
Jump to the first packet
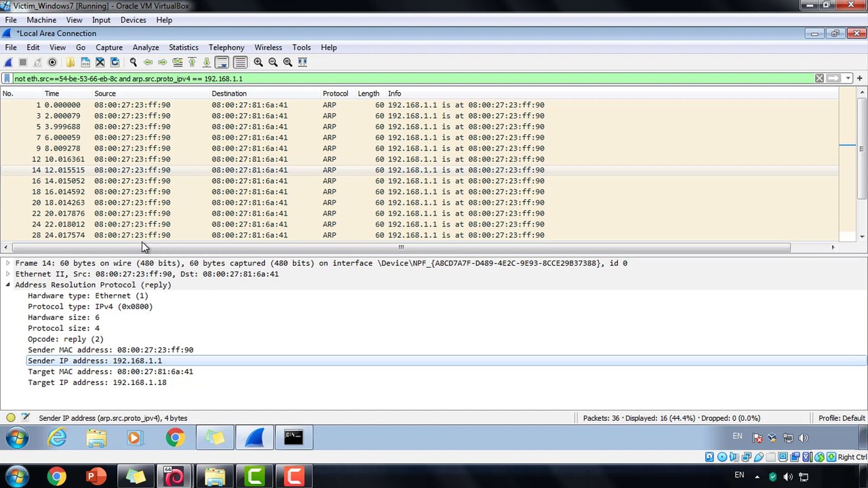point(192,62)
